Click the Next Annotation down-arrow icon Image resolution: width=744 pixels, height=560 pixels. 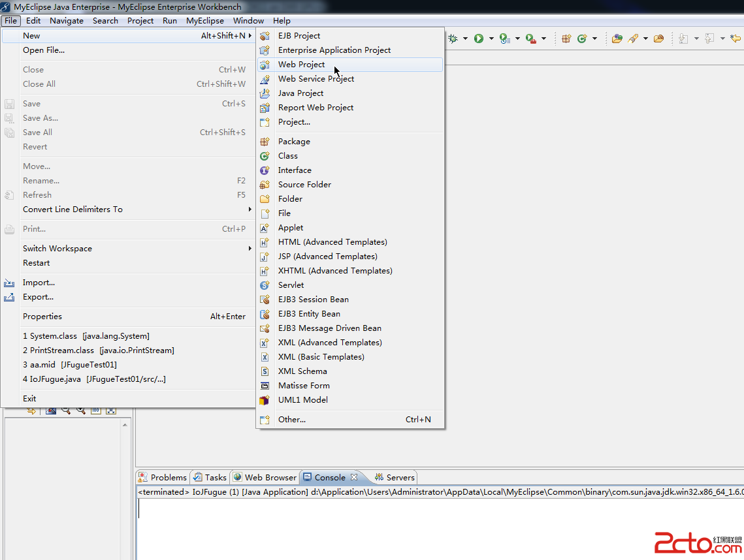coord(683,39)
